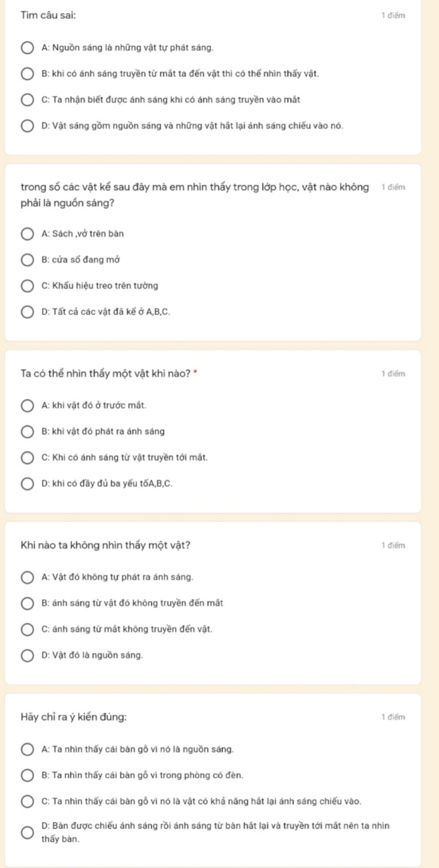Select A: Sách, vở trên bàn
The image size is (439, 868).
[27, 234]
